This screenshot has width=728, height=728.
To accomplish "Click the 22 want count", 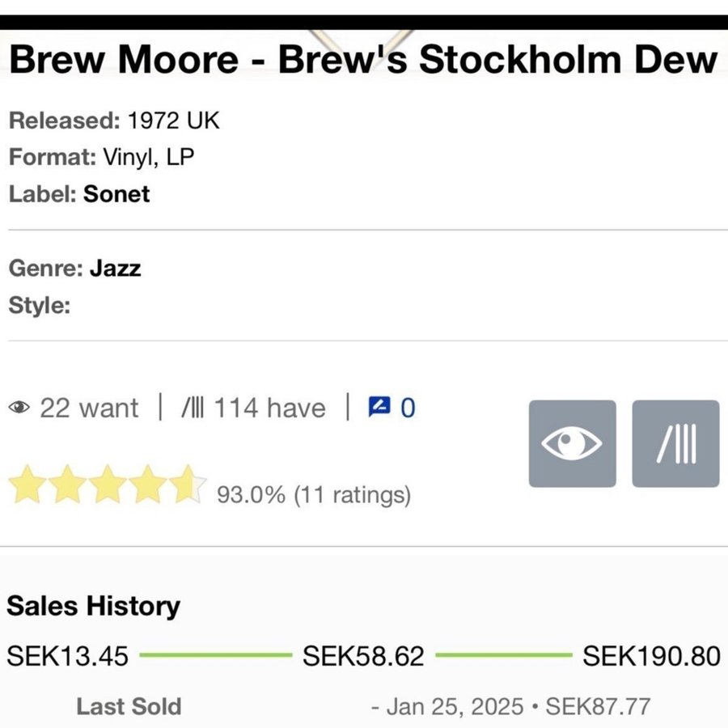I will point(89,408).
